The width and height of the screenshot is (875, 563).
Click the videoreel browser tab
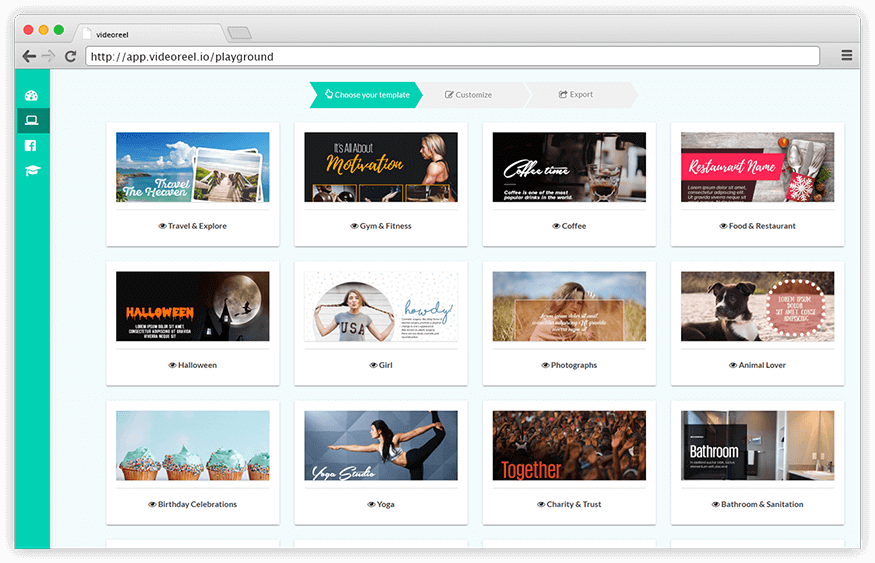(150, 34)
